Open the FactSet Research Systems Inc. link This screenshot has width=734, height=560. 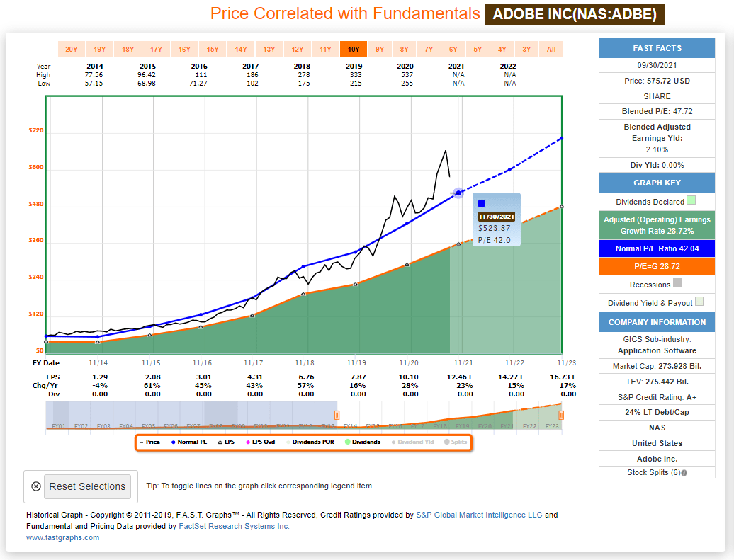coord(234,526)
